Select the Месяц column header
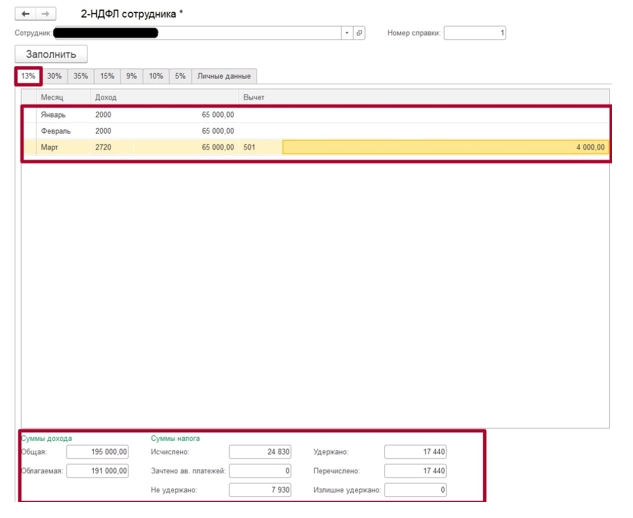 [64, 97]
